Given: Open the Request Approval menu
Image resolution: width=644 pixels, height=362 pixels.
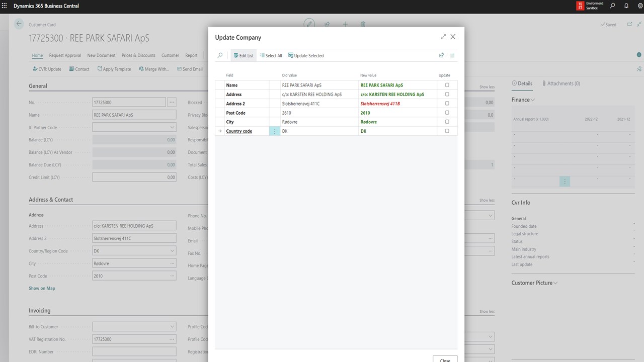Looking at the screenshot, I should tap(65, 55).
